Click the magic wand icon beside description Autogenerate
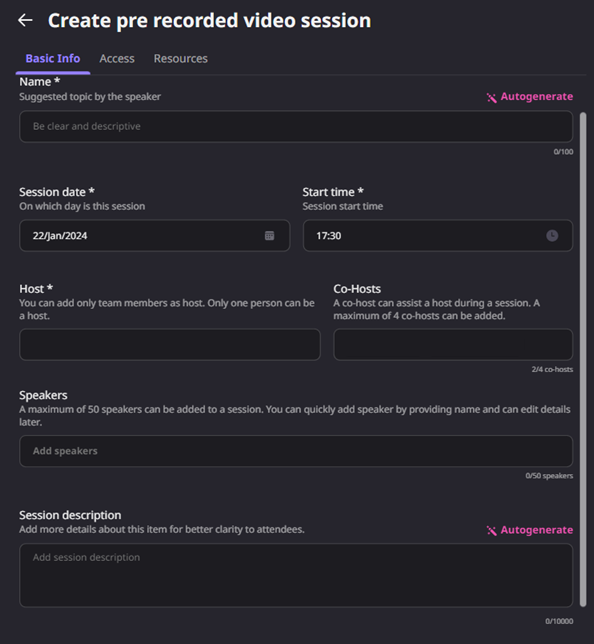This screenshot has width=594, height=644. 491,531
